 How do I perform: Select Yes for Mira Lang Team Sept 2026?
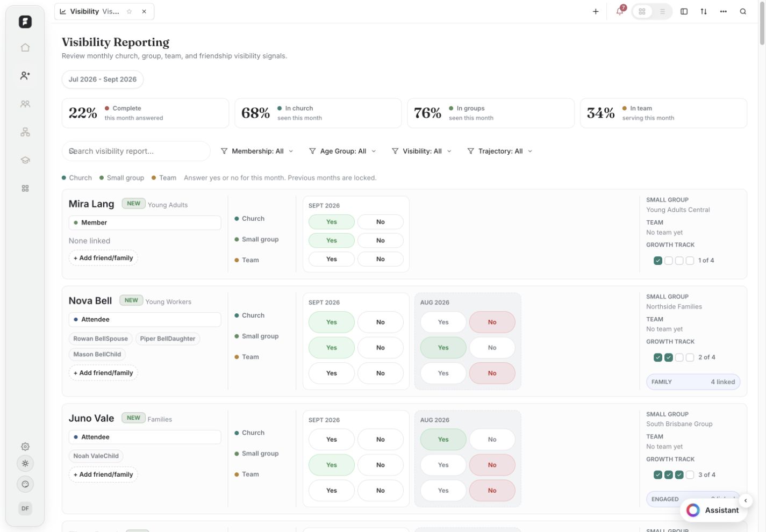332,259
